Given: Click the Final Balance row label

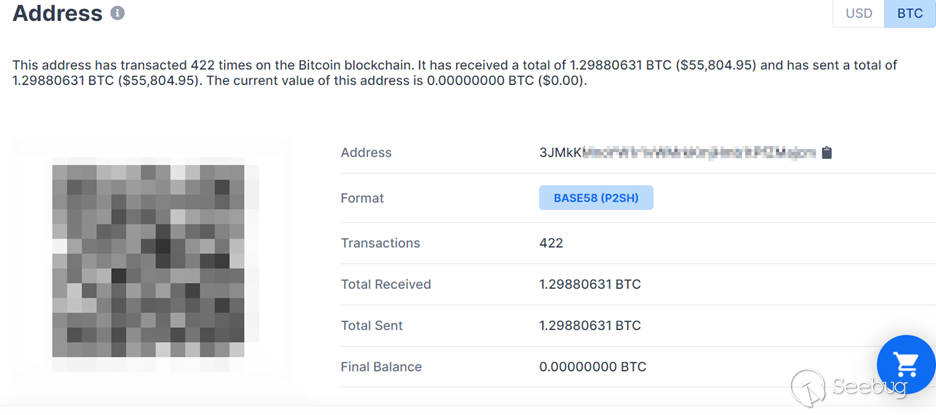Looking at the screenshot, I should [381, 367].
